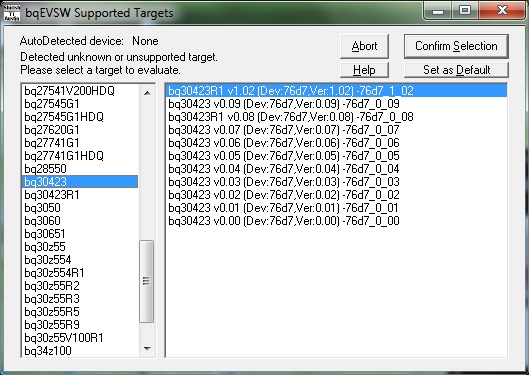
Task: Click Confirm Selection button
Action: coord(456,46)
